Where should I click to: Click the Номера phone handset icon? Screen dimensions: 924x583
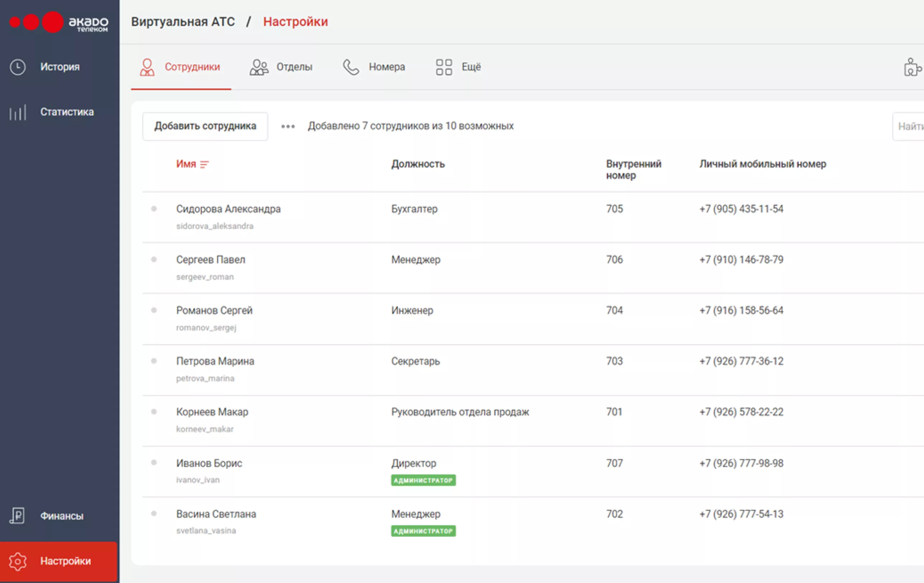pos(351,67)
